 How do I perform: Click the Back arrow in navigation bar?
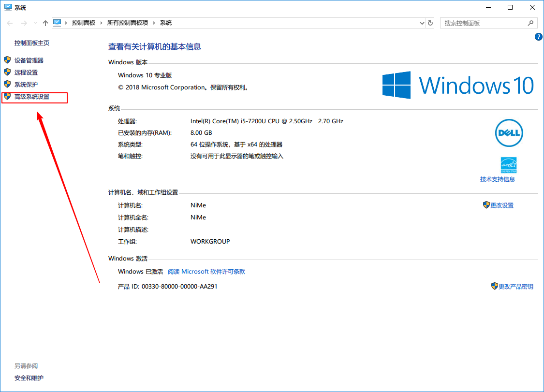(10, 23)
